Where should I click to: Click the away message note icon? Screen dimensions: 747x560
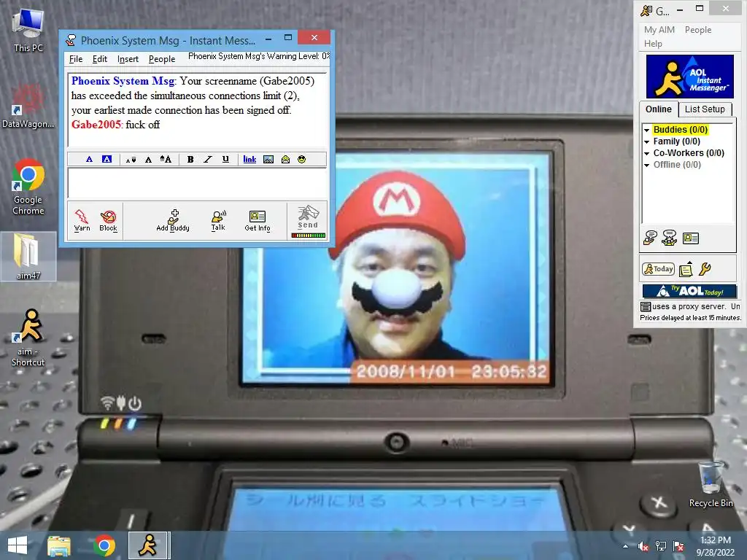coord(686,269)
